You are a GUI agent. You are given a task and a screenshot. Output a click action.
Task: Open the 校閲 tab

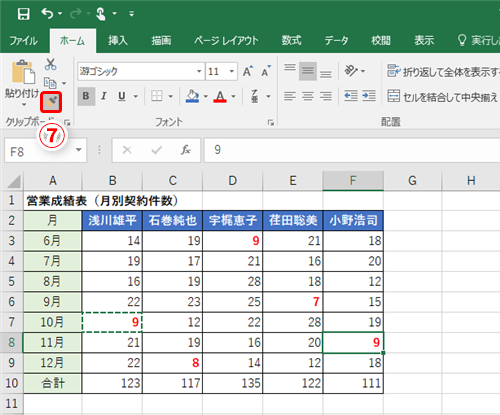tap(381, 41)
